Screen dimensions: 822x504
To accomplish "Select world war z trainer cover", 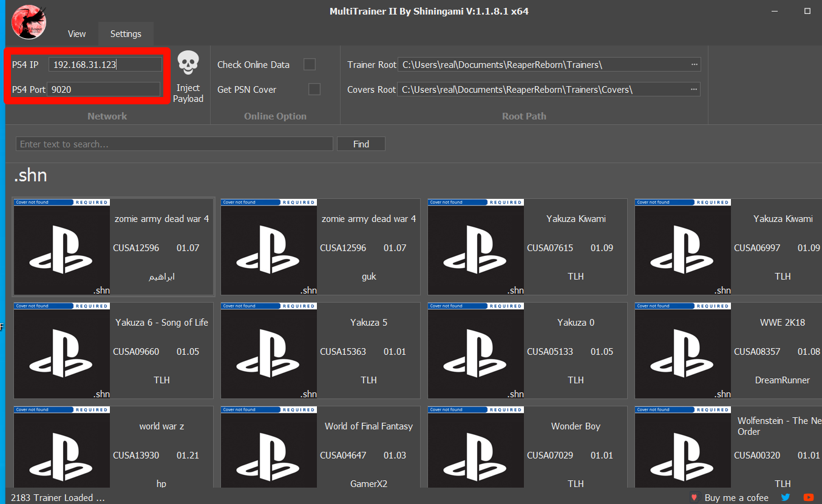I will coord(62,448).
